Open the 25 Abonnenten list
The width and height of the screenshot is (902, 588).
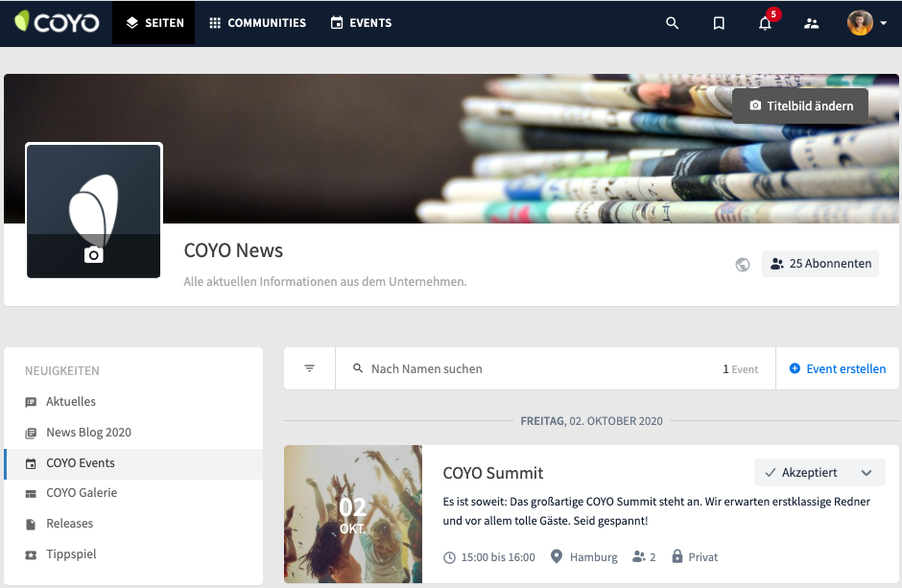coord(820,263)
